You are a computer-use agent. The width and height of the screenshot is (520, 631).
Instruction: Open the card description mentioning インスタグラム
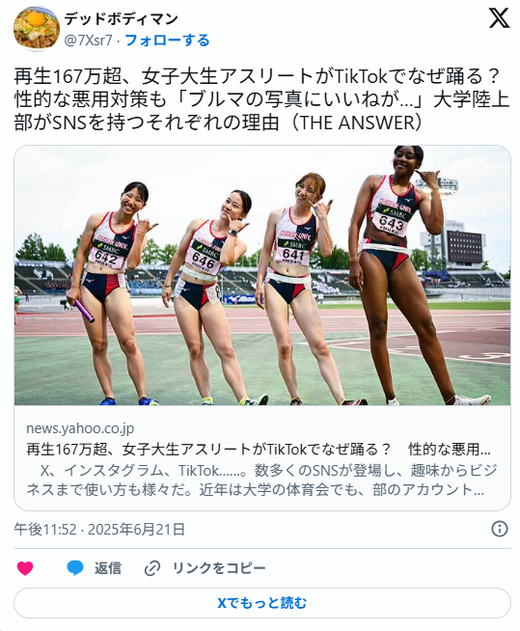click(x=262, y=480)
